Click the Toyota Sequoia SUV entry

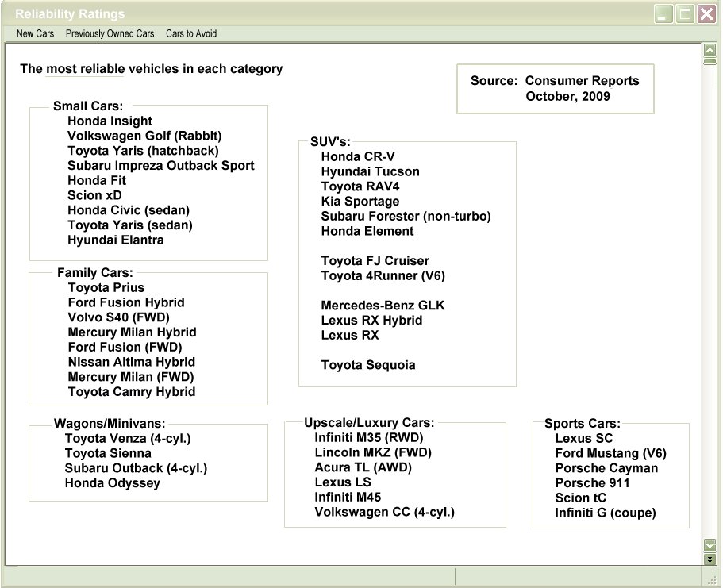(x=367, y=365)
